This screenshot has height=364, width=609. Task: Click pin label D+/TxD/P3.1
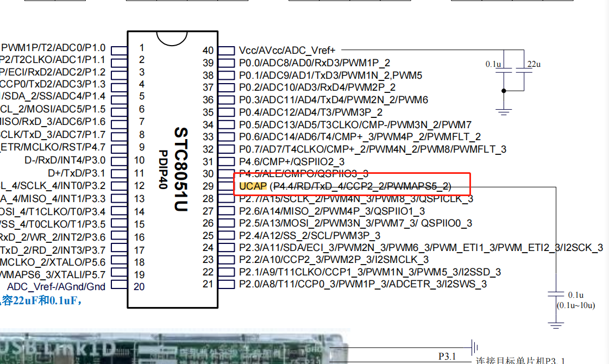[x=77, y=173]
